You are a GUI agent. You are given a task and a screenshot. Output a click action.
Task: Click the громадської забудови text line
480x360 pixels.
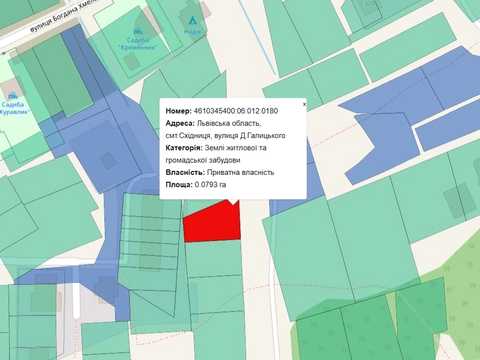coord(203,160)
